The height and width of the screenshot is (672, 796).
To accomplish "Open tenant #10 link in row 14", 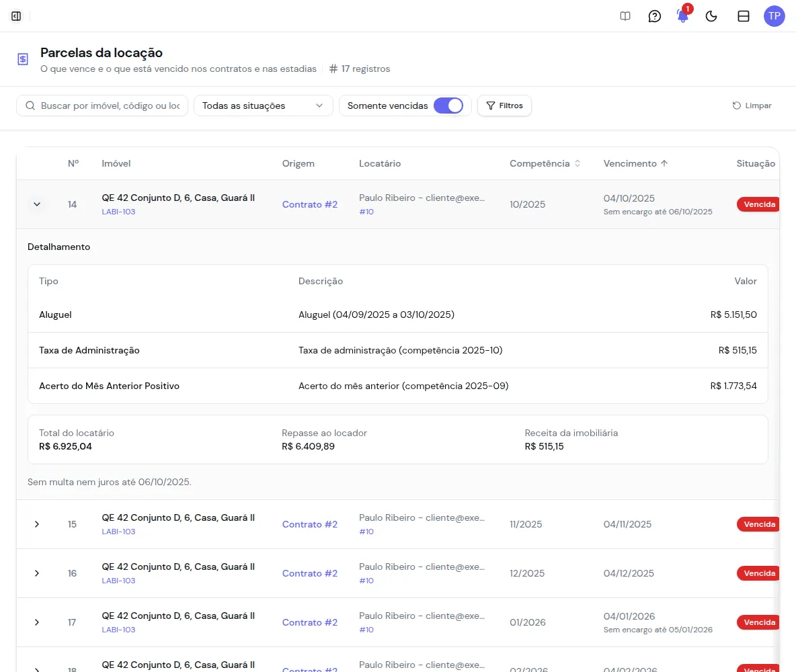I will pyautogui.click(x=366, y=212).
